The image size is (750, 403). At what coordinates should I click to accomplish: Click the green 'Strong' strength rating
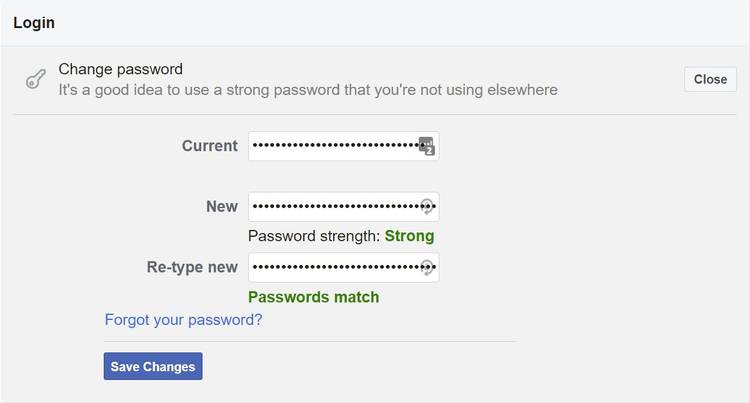[x=409, y=236]
